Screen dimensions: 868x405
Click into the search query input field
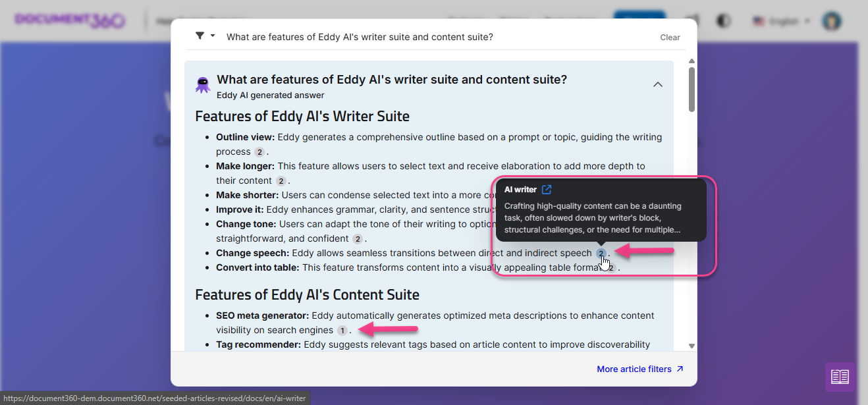point(438,37)
